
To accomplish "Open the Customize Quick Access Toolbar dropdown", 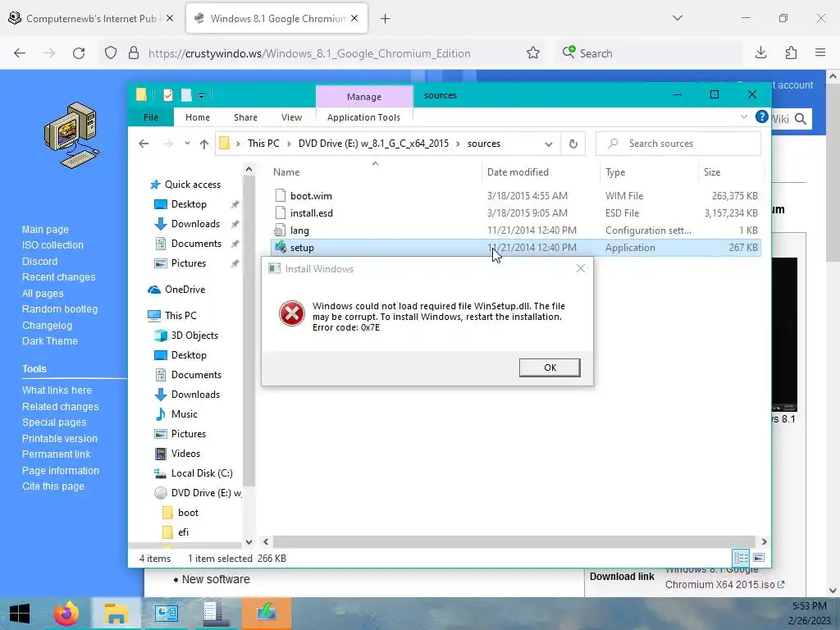I will click(202, 96).
